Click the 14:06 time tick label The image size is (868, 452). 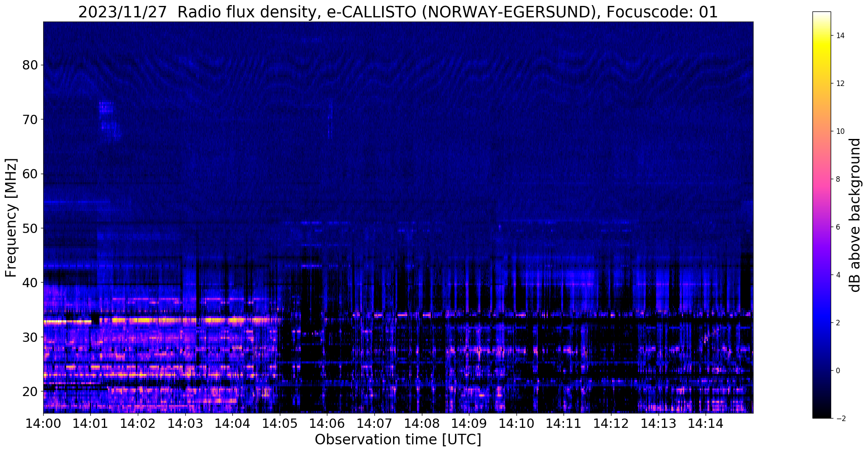coord(327,423)
